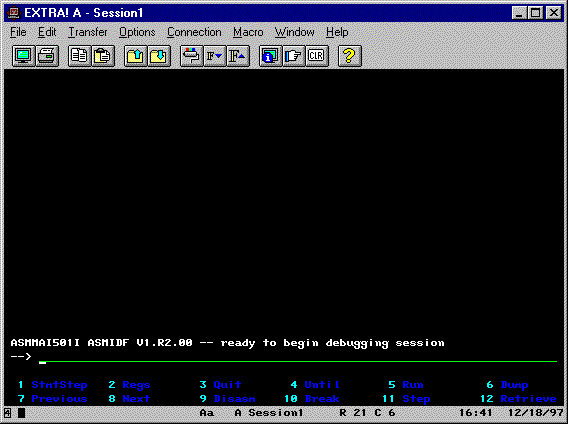Click the EXTRA! title bar application icon
Screen dimensions: 568x424
click(x=14, y=13)
